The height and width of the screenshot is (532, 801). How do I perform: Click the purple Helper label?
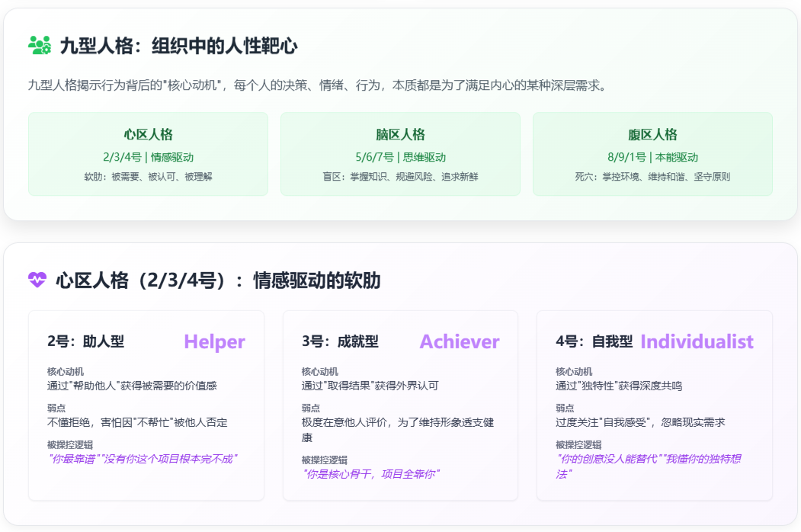coord(214,341)
